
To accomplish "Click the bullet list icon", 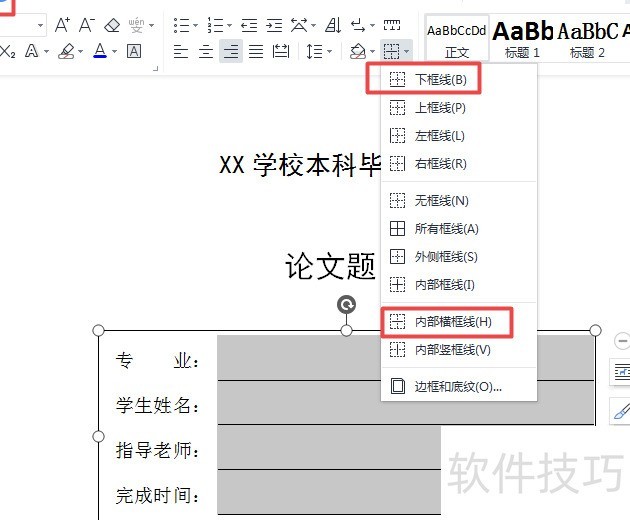I will [182, 25].
